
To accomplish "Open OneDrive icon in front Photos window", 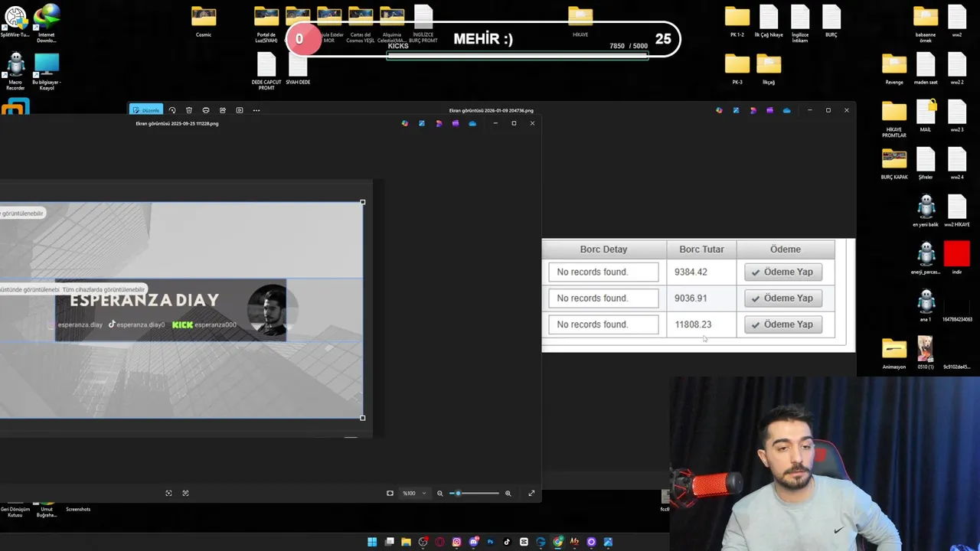I will point(472,123).
